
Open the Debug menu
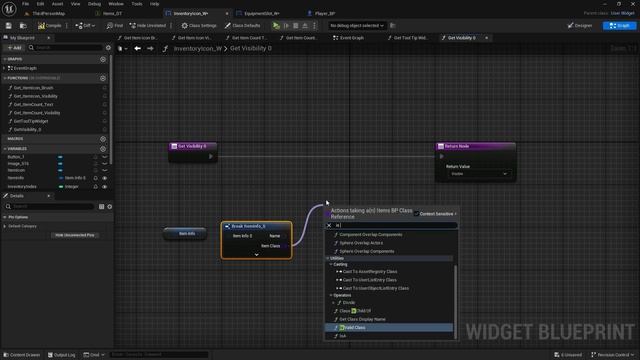tap(94, 4)
